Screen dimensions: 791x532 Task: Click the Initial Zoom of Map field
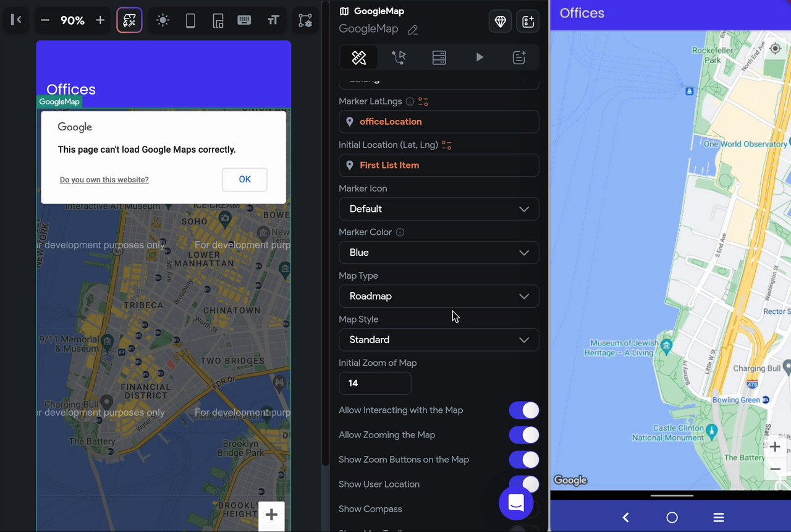point(374,383)
